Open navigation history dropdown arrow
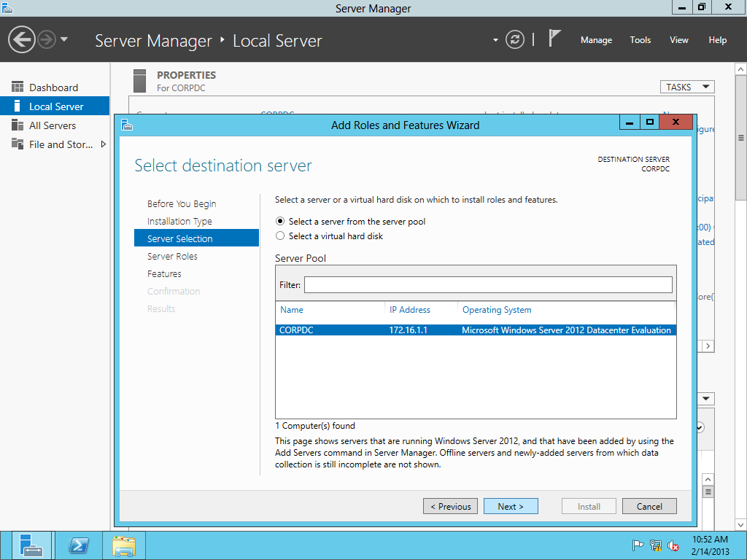Screen dimensions: 747x560 64,39
